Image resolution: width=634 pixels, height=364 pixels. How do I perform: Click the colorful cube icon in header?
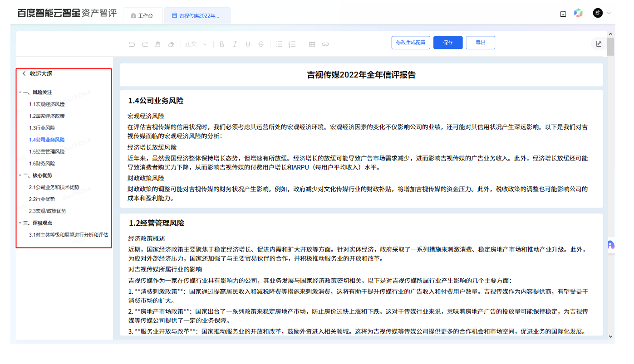point(578,13)
